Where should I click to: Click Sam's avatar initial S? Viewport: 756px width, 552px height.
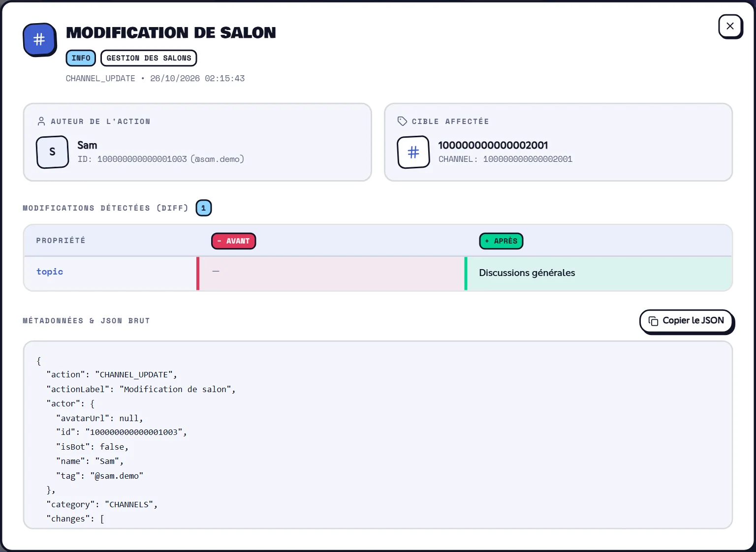(x=52, y=152)
